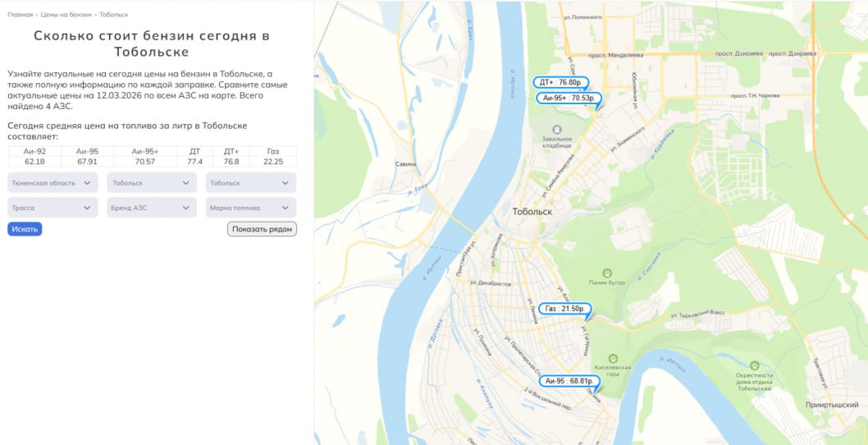
Task: Open the Газ 21.50р. station marker
Action: [x=564, y=309]
